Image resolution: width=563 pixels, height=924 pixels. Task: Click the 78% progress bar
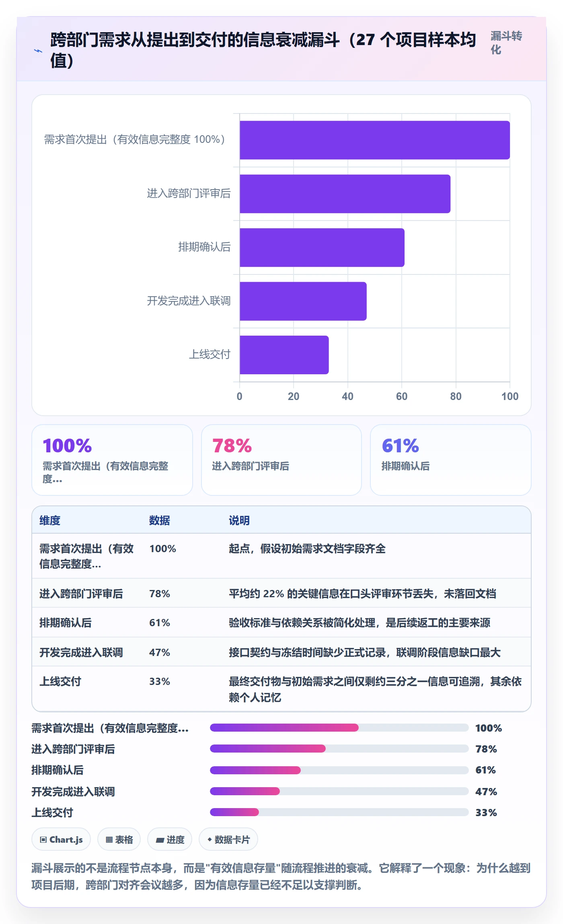339,749
